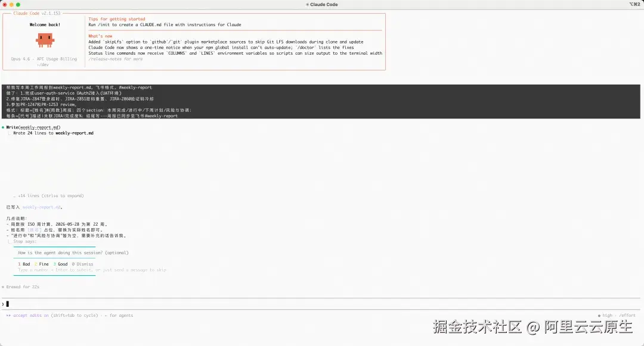Open the weekly-report.md link after '已写入'
This screenshot has width=644, height=346.
pyautogui.click(x=42, y=207)
